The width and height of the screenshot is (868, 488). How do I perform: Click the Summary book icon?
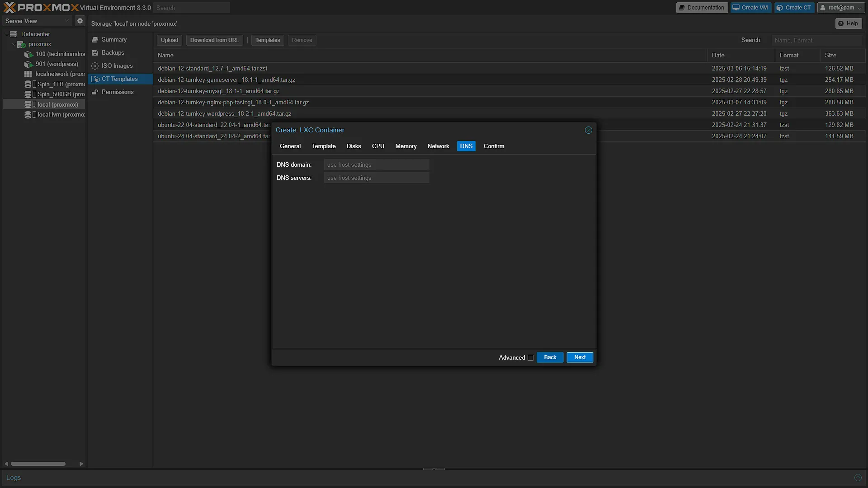[x=95, y=40]
